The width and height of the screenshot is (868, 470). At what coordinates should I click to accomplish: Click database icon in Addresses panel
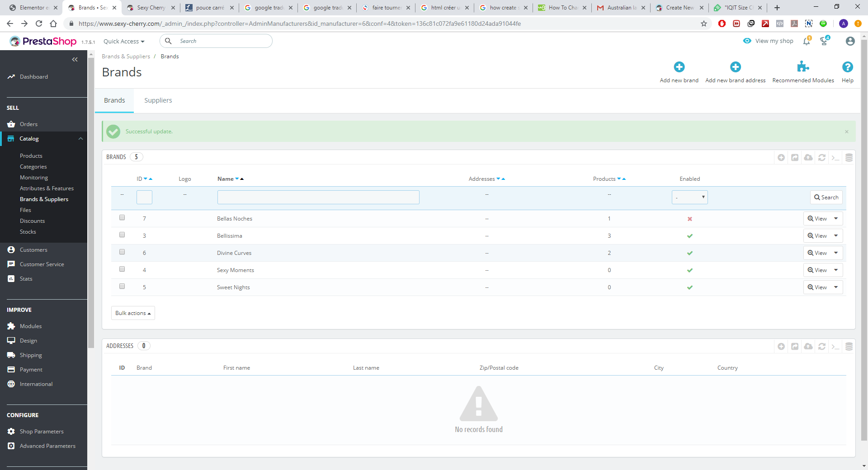click(x=849, y=346)
